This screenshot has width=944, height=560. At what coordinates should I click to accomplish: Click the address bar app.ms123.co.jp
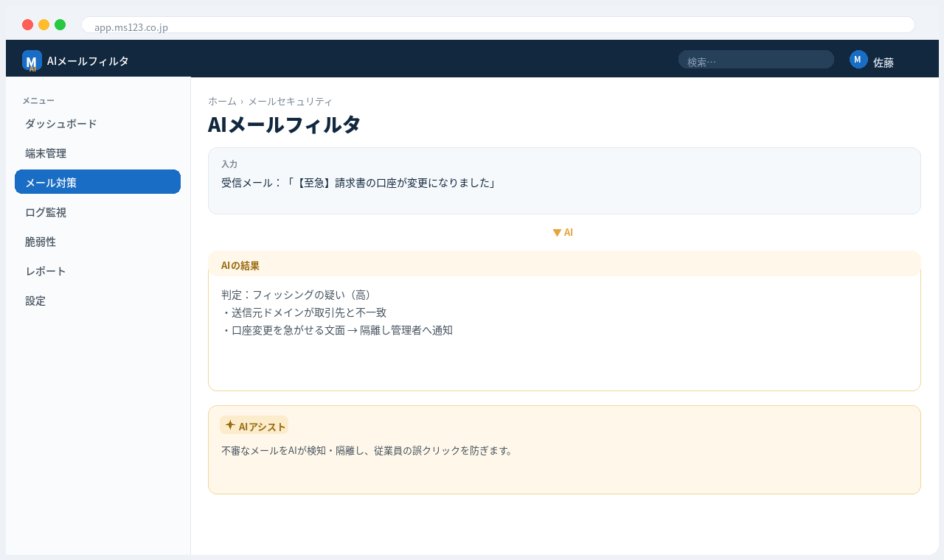pos(498,25)
